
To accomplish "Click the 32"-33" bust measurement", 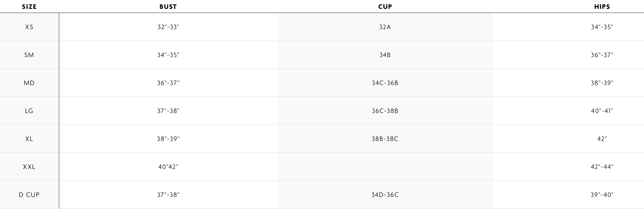I will pos(168,27).
